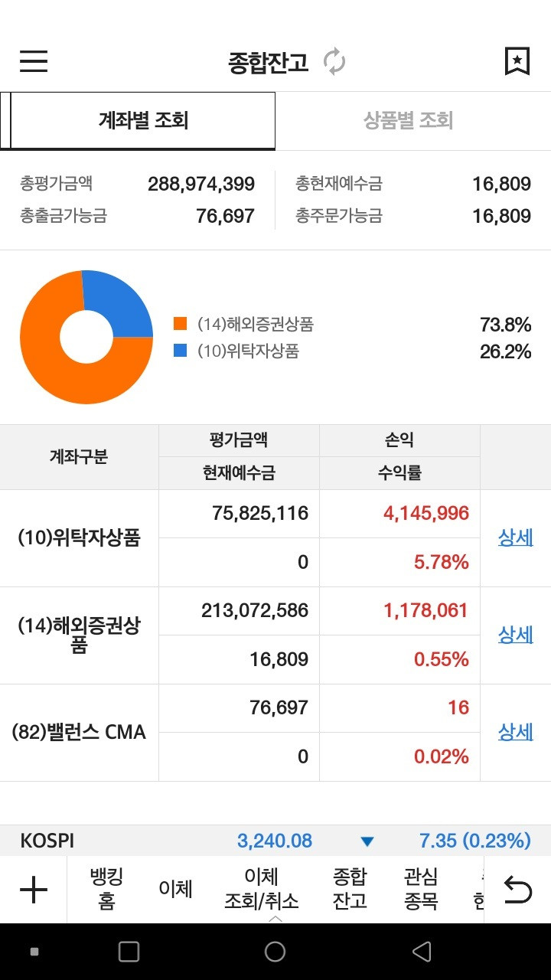Expand the KOSPI index down arrow

click(x=367, y=841)
